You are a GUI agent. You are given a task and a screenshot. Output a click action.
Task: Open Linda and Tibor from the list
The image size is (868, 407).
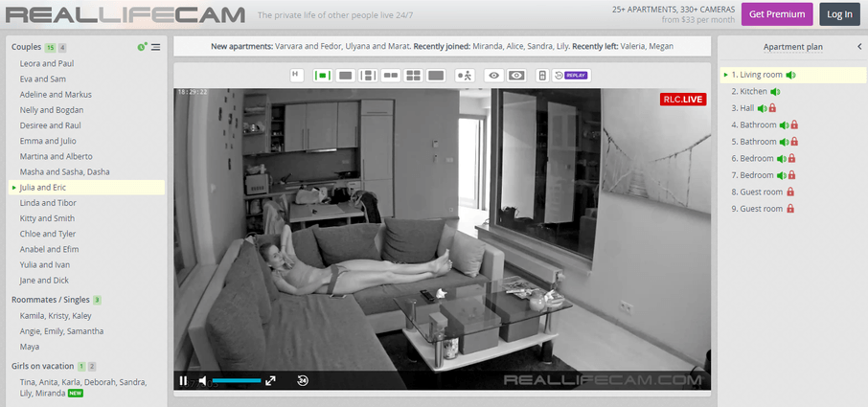click(49, 203)
